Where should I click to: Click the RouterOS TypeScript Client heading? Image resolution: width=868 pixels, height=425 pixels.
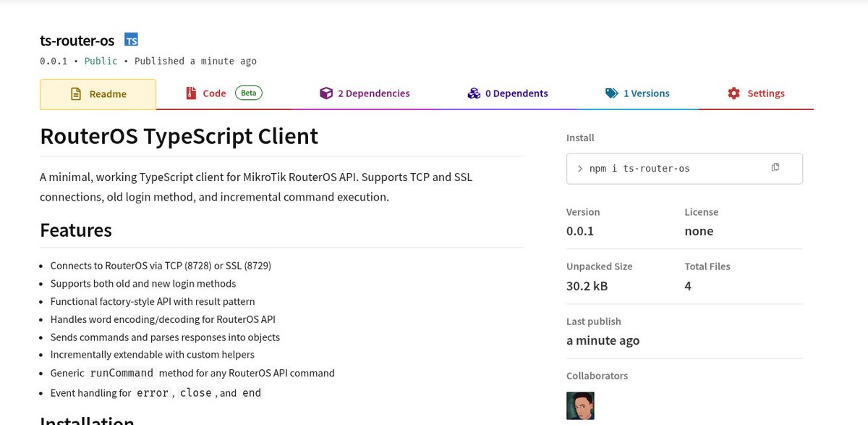point(179,136)
